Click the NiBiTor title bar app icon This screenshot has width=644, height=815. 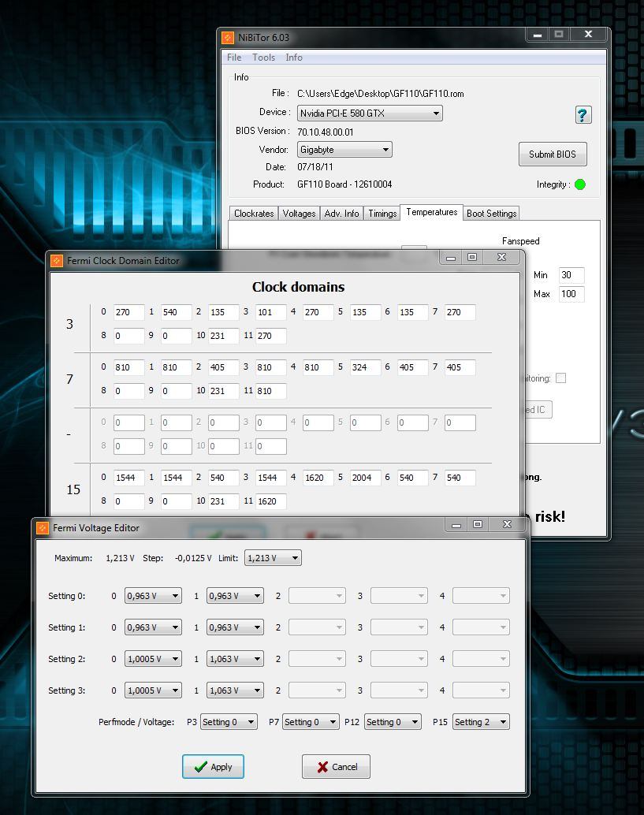point(227,37)
